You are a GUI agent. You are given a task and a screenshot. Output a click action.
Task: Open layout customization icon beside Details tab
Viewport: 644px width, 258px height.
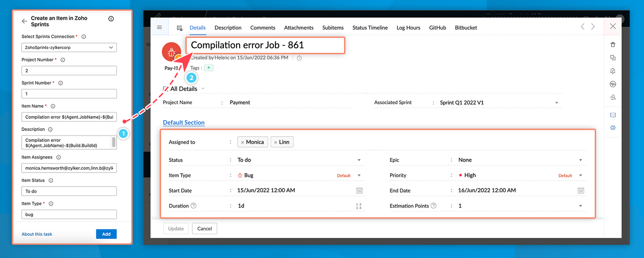point(179,28)
